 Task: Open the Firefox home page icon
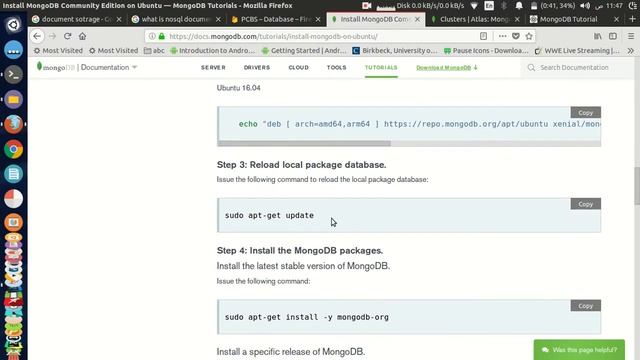click(82, 36)
